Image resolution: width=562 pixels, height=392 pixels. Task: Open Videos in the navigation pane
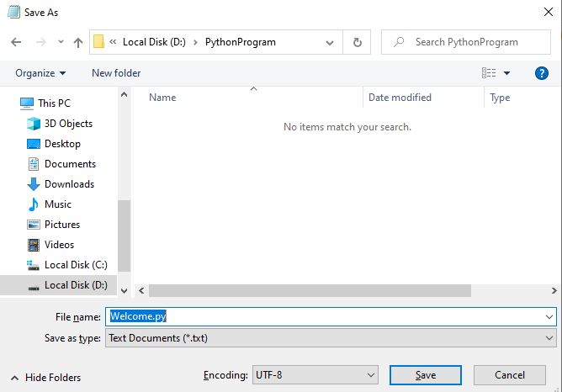coord(59,245)
